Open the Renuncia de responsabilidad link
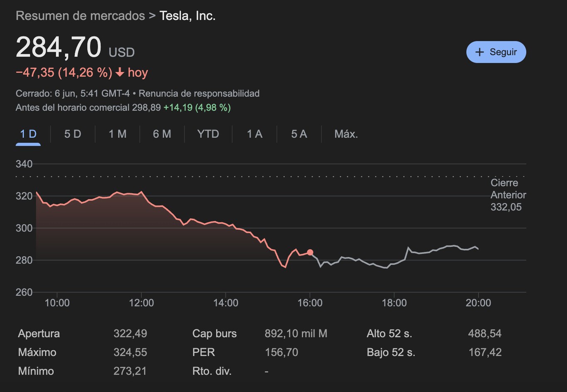The image size is (567, 392). point(199,93)
